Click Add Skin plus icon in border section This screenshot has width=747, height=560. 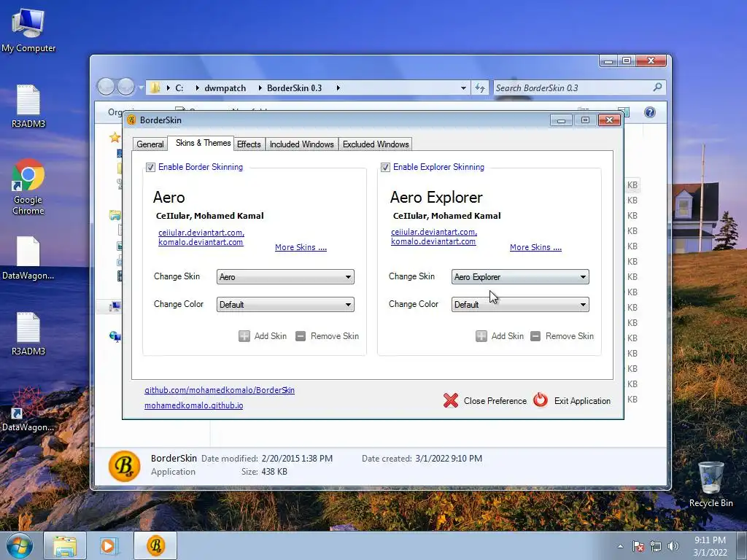(244, 336)
